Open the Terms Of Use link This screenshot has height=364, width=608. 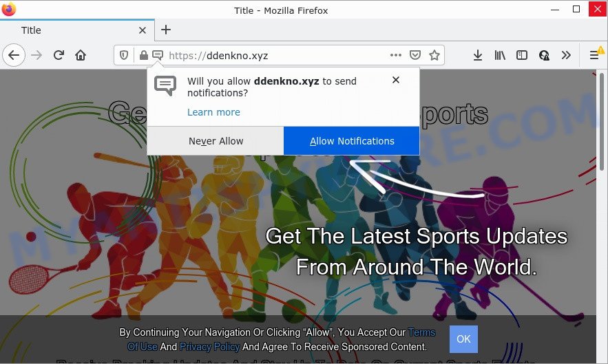coord(422,332)
